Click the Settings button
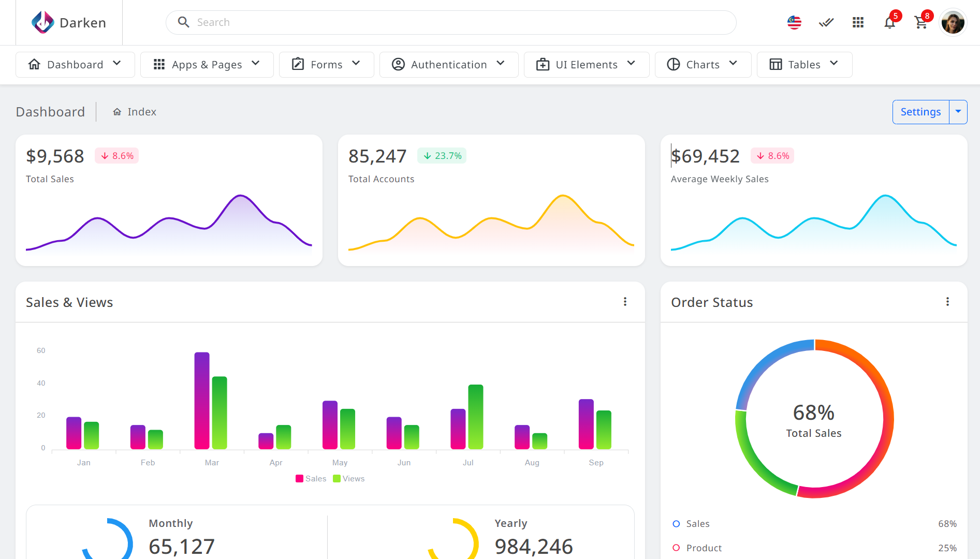This screenshot has height=559, width=980. (x=920, y=112)
